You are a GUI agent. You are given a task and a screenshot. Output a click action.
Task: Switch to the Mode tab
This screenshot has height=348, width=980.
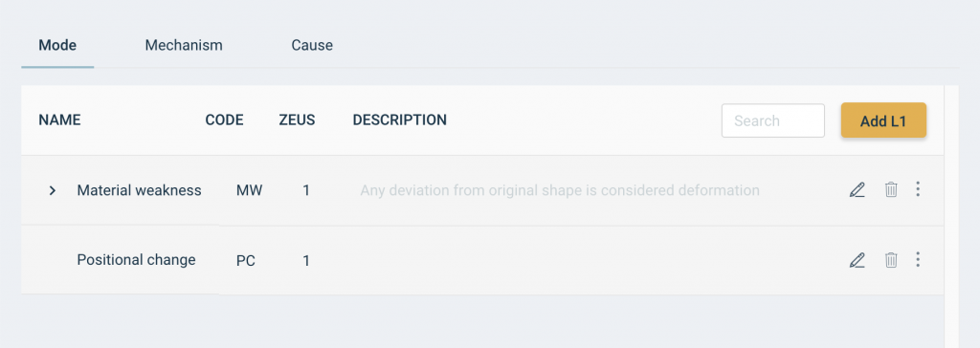click(57, 46)
